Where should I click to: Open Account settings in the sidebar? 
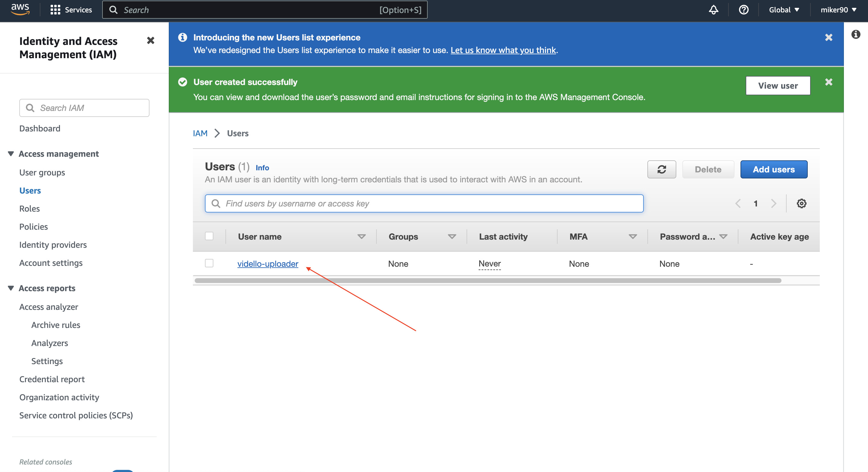(x=51, y=263)
